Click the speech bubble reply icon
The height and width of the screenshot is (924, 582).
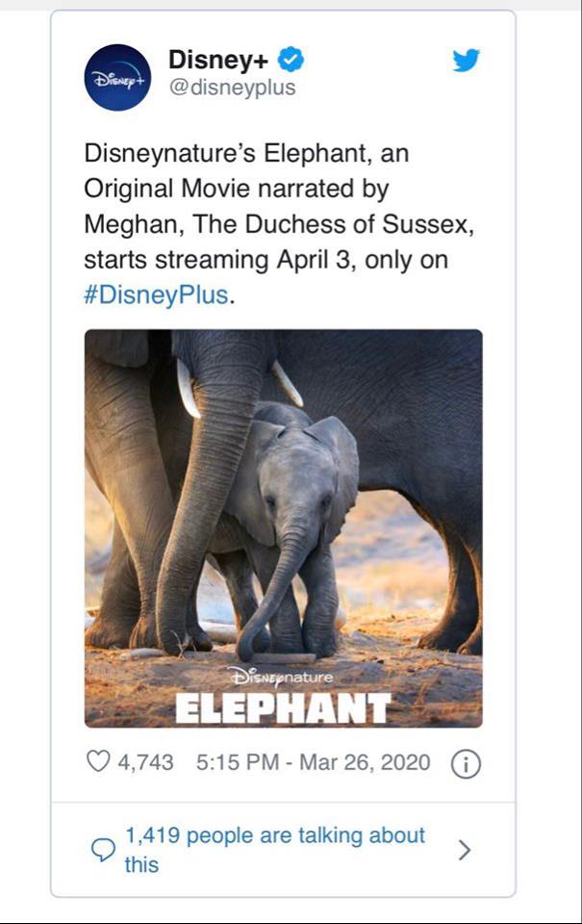pyautogui.click(x=102, y=850)
